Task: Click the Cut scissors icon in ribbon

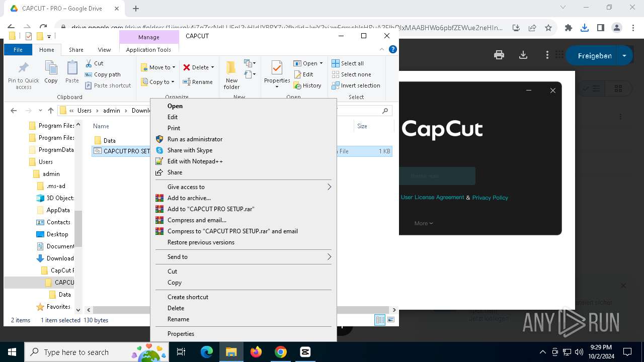Action: click(89, 63)
